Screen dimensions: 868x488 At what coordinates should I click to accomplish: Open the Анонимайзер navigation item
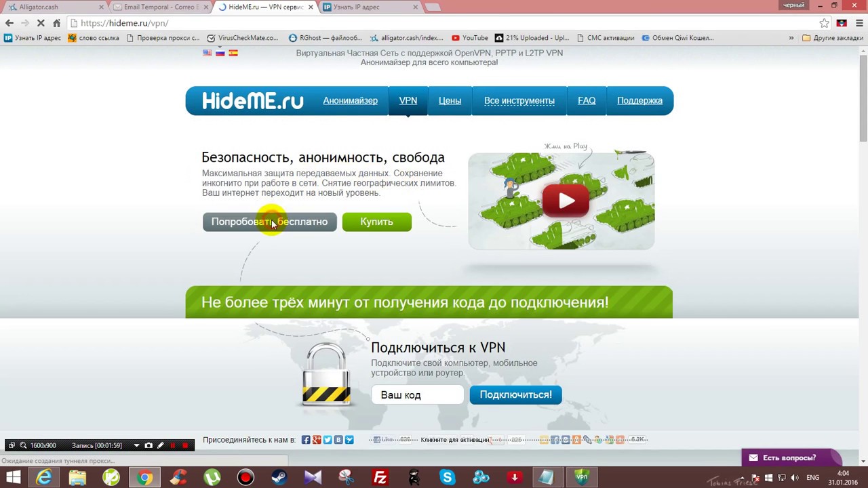[x=350, y=100]
